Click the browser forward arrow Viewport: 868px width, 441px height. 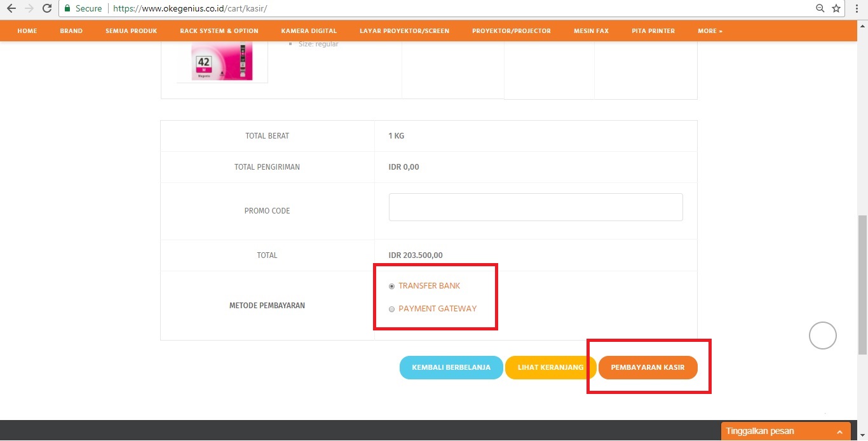(x=29, y=9)
